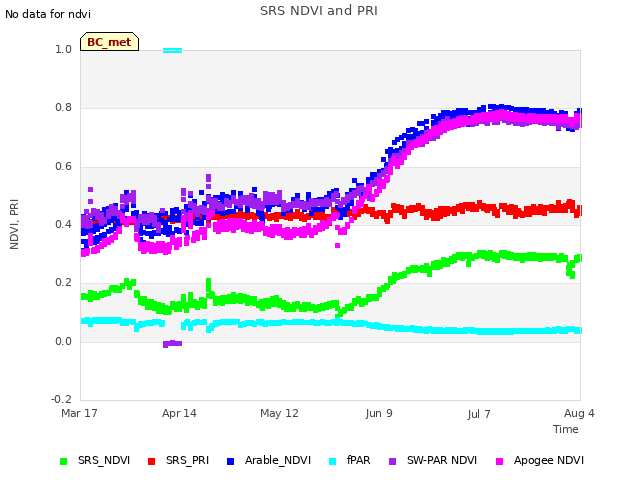Click the BC_met label tag
This screenshot has height=480, width=640.
(x=109, y=42)
